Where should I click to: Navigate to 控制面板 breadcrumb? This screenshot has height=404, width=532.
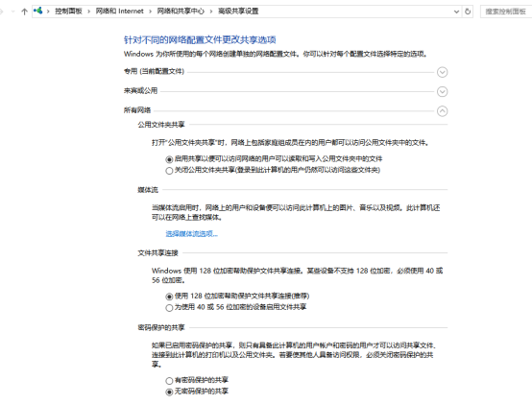click(68, 12)
